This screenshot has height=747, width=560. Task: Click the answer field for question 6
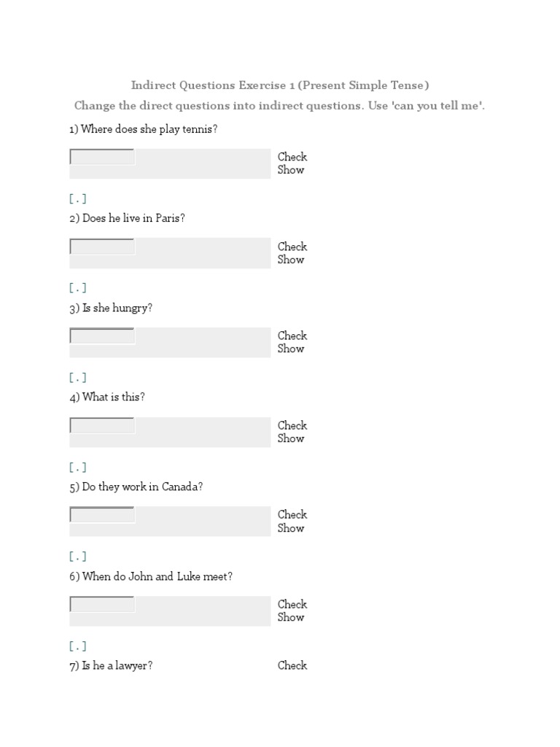click(102, 604)
